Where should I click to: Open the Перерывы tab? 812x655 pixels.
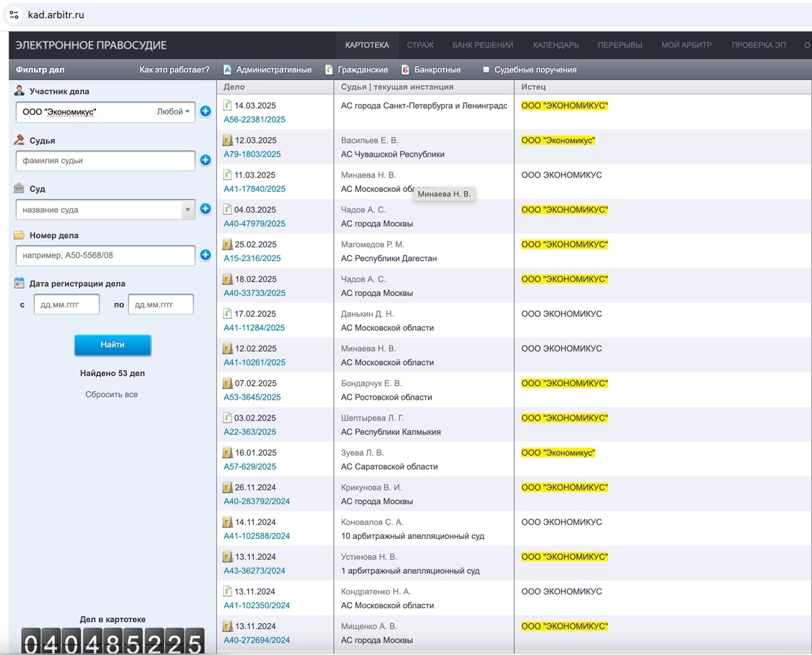tap(620, 45)
